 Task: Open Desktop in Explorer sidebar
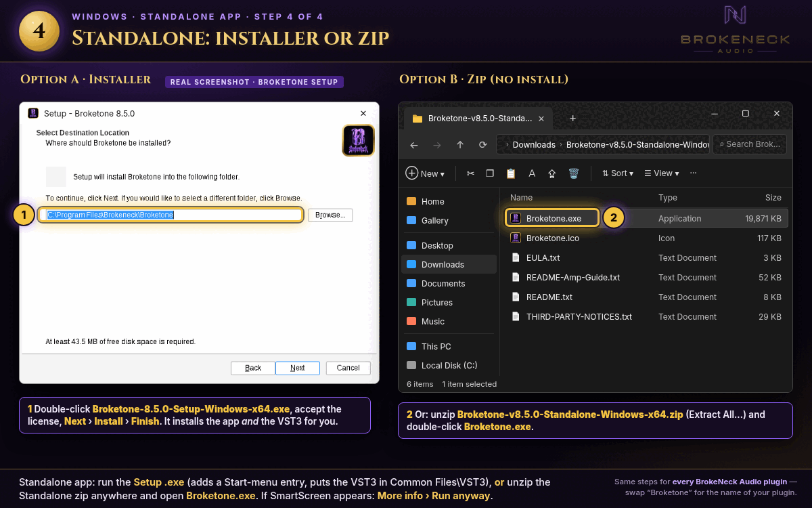point(449,245)
